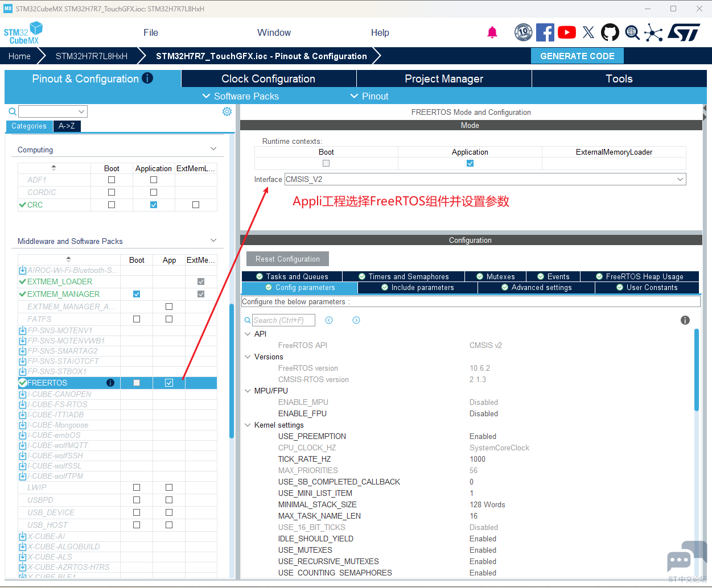Open the Facebook icon link
Viewport: 712px width, 588px height.
(545, 32)
